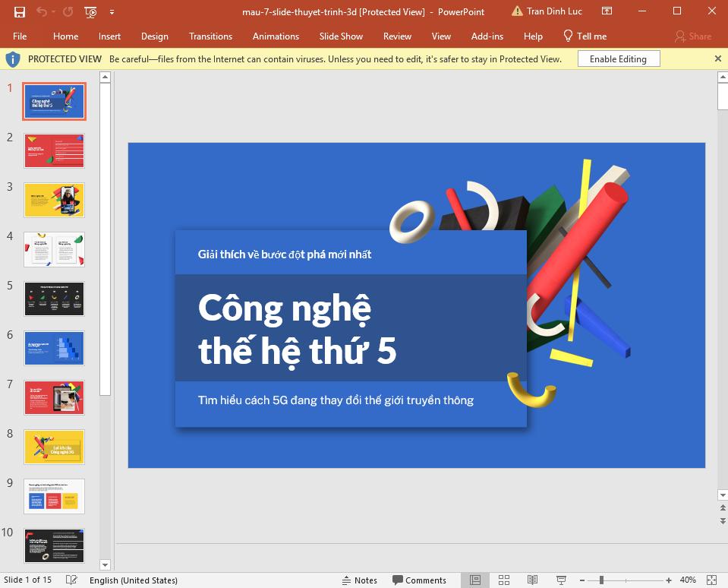Click the Start From Beginning slideshow icon
Image resolution: width=728 pixels, height=588 pixels.
click(x=91, y=12)
